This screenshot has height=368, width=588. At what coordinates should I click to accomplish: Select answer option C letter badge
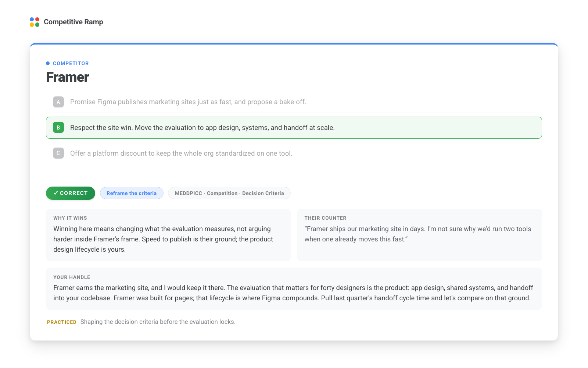58,153
